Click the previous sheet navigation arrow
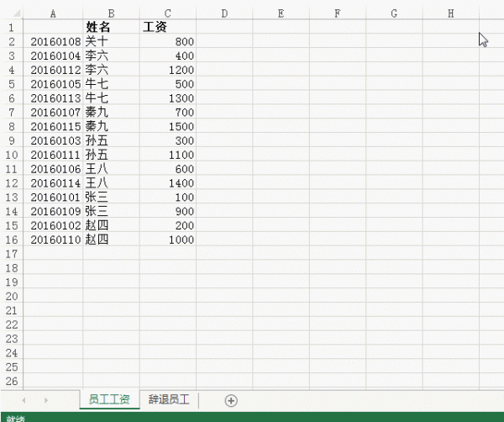Viewport: 504px width, 422px height. 24,400
